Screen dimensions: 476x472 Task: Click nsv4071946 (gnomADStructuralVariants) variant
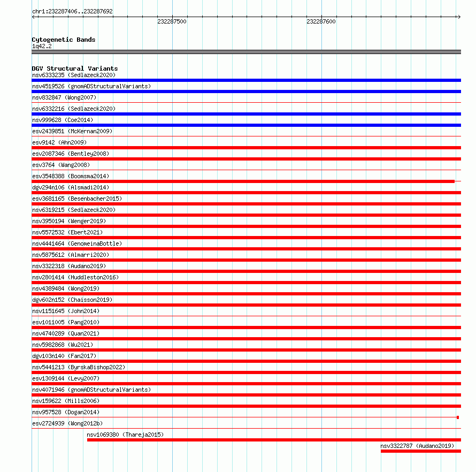pyautogui.click(x=91, y=390)
